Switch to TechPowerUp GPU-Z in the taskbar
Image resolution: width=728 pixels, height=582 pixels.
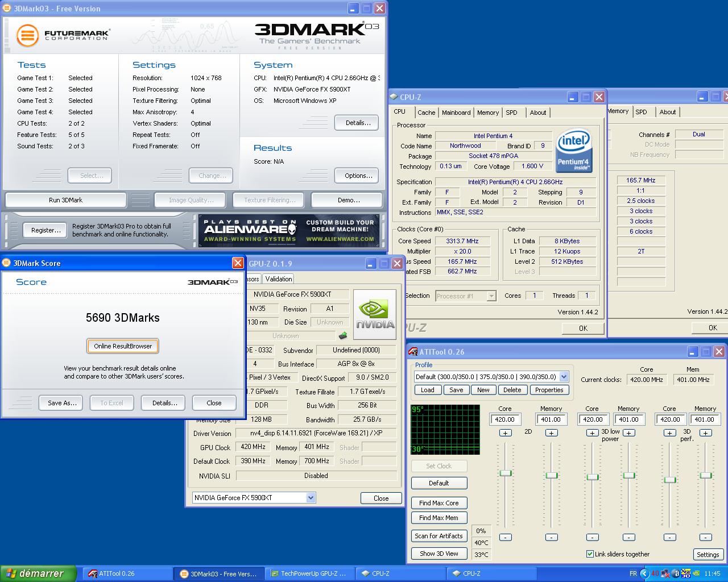pos(309,573)
